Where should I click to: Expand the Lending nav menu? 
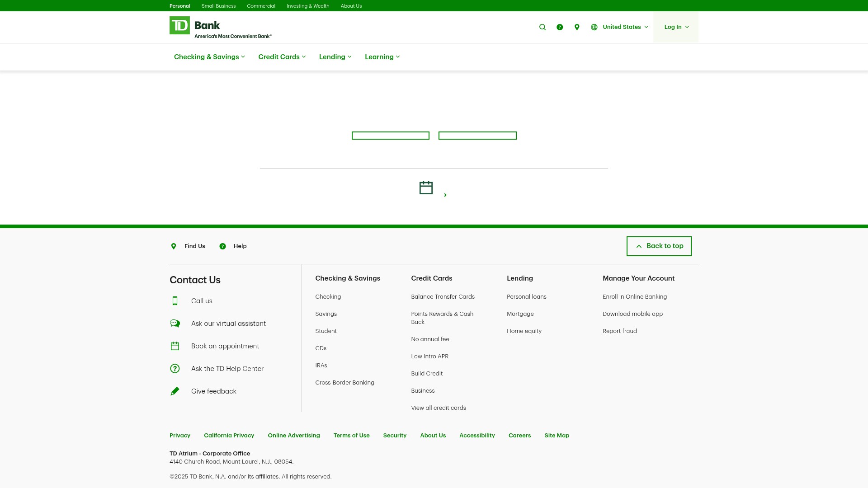click(335, 57)
